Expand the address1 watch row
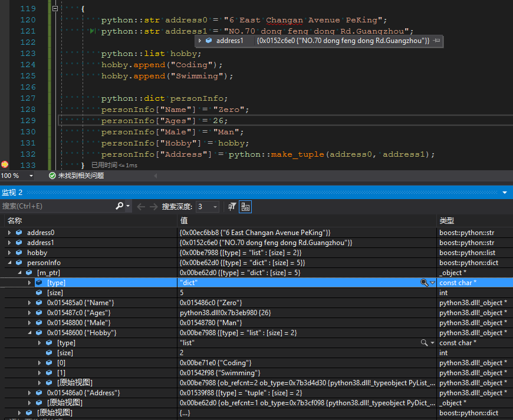The width and height of the screenshot is (513, 420). (x=9, y=243)
